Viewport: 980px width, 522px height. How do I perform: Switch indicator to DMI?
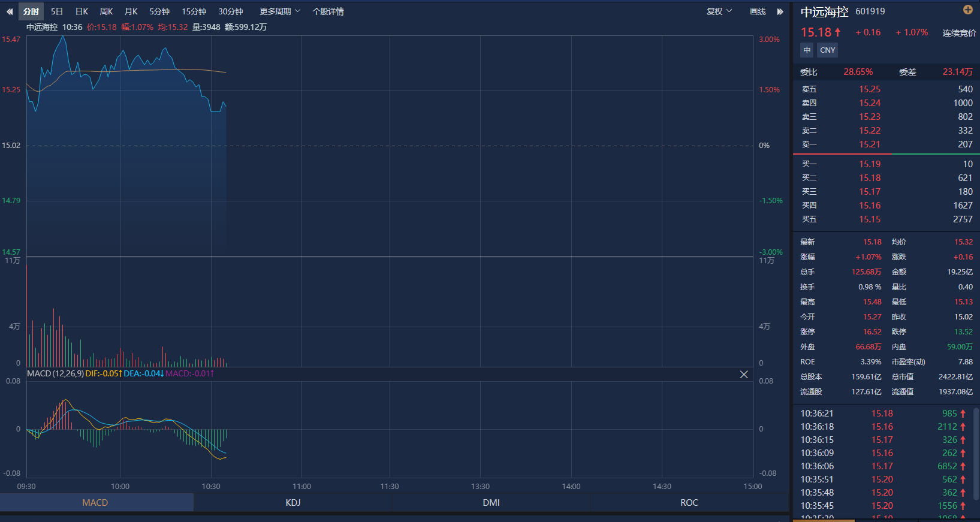(491, 503)
